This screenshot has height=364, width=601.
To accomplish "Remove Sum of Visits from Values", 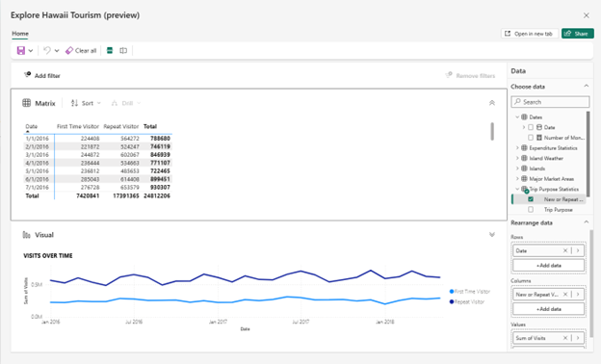I will pos(565,338).
